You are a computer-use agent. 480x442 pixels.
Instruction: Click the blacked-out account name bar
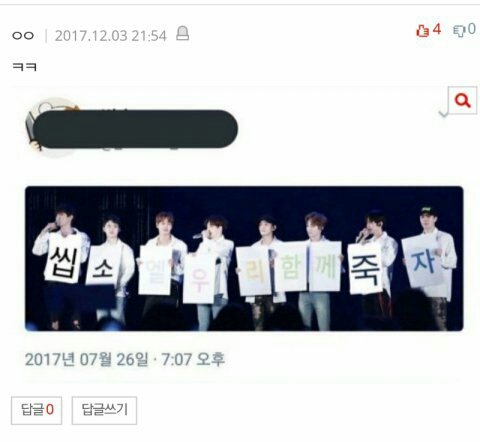pos(135,129)
